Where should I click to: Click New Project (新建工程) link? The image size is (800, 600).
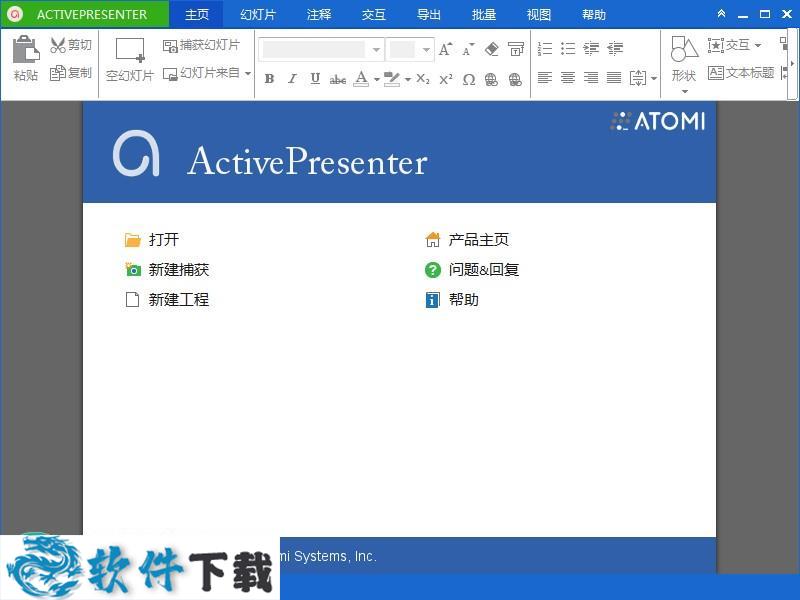[x=167, y=299]
